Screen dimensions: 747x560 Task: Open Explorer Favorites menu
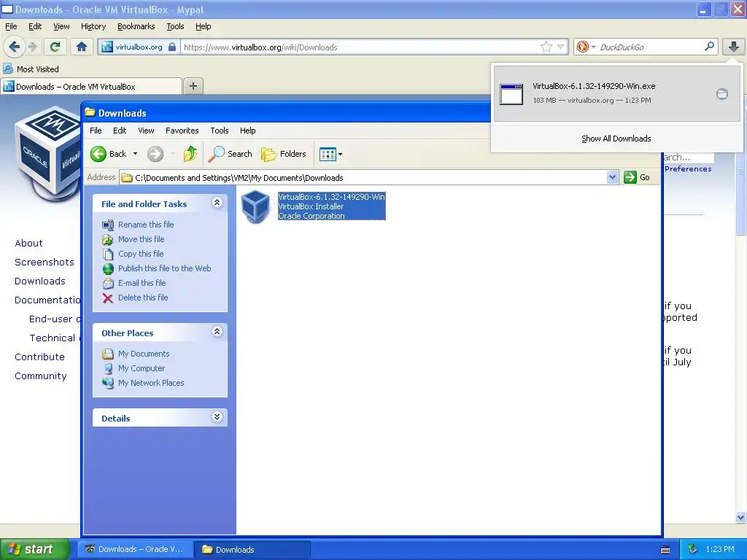point(182,131)
